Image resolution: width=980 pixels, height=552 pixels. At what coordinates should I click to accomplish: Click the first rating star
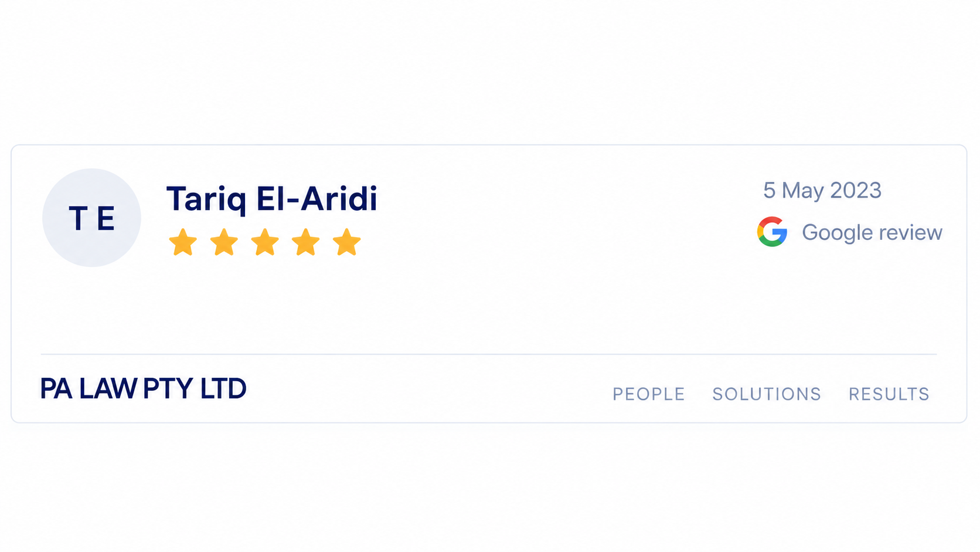click(x=183, y=242)
